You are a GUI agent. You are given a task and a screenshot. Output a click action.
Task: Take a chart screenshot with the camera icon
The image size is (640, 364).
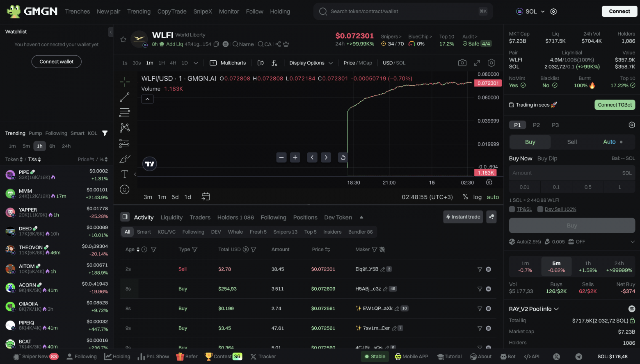pos(462,62)
